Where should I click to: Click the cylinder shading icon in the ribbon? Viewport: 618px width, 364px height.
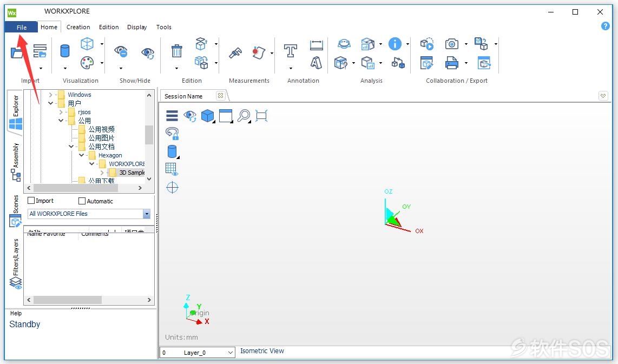tap(64, 51)
